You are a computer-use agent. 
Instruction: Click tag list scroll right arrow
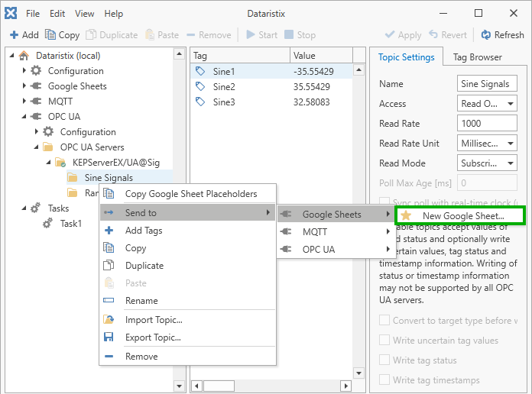[x=345, y=386]
